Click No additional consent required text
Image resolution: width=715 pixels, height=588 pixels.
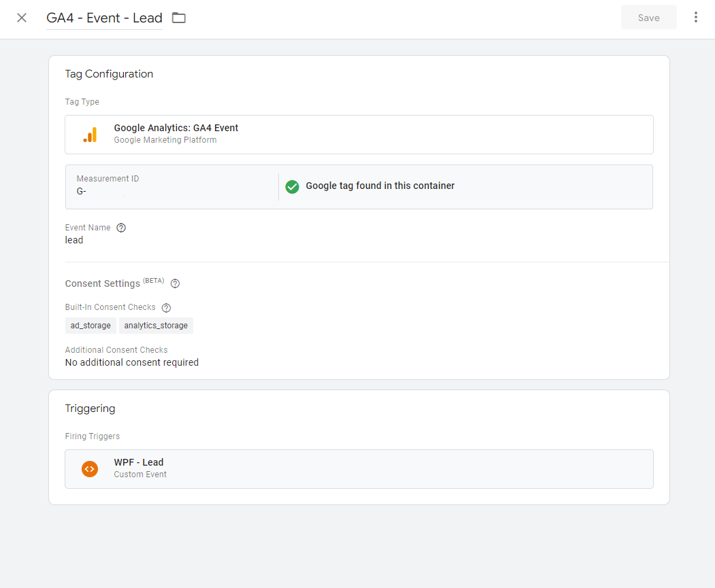[132, 362]
